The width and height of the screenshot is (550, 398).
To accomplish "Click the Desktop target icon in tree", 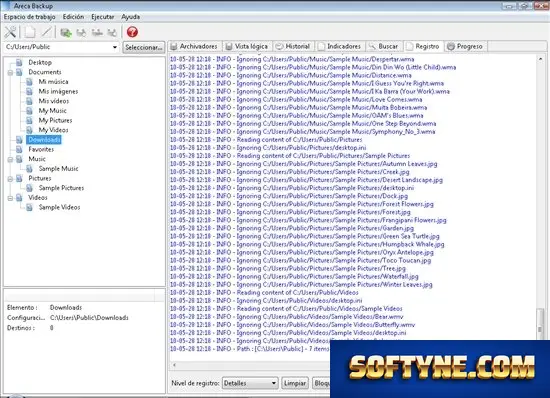I will (x=19, y=62).
